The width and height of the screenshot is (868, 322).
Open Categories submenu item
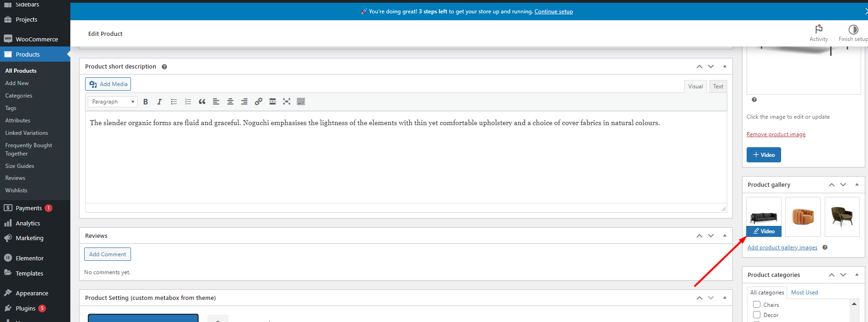[19, 96]
